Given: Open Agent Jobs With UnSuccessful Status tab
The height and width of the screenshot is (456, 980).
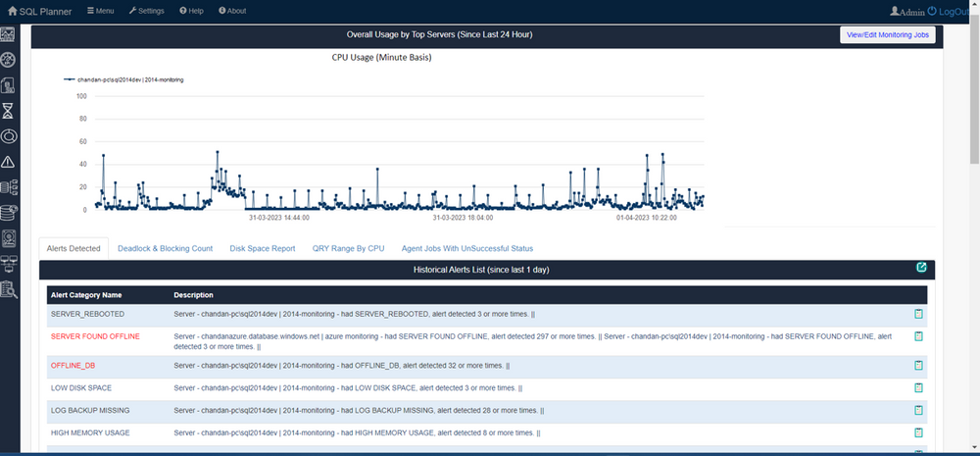Looking at the screenshot, I should (467, 248).
